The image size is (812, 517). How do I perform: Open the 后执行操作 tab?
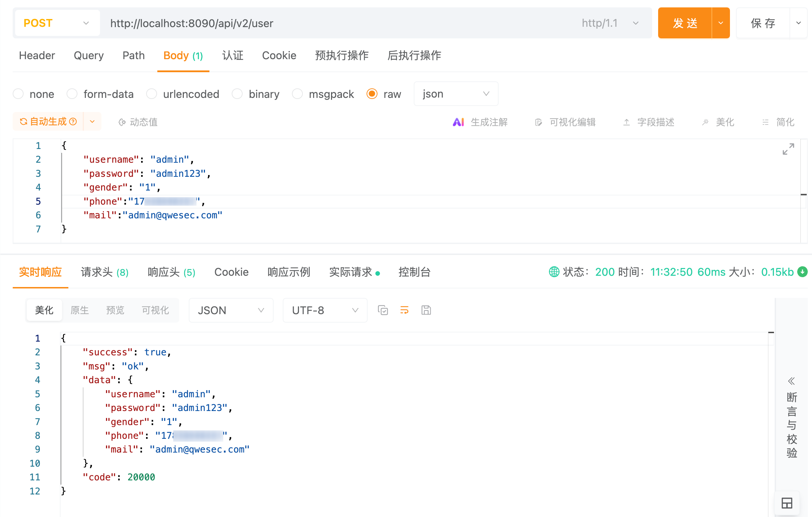(x=414, y=56)
